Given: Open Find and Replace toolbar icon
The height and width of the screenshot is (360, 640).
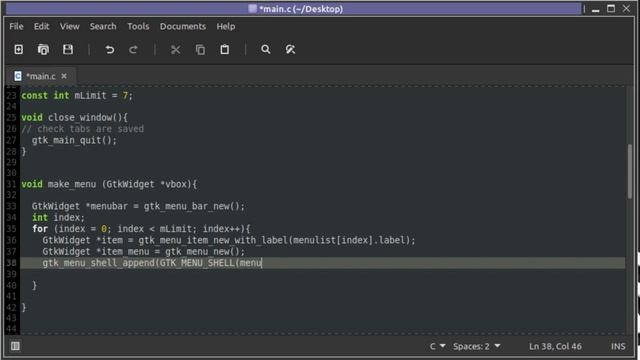Looking at the screenshot, I should [x=290, y=49].
